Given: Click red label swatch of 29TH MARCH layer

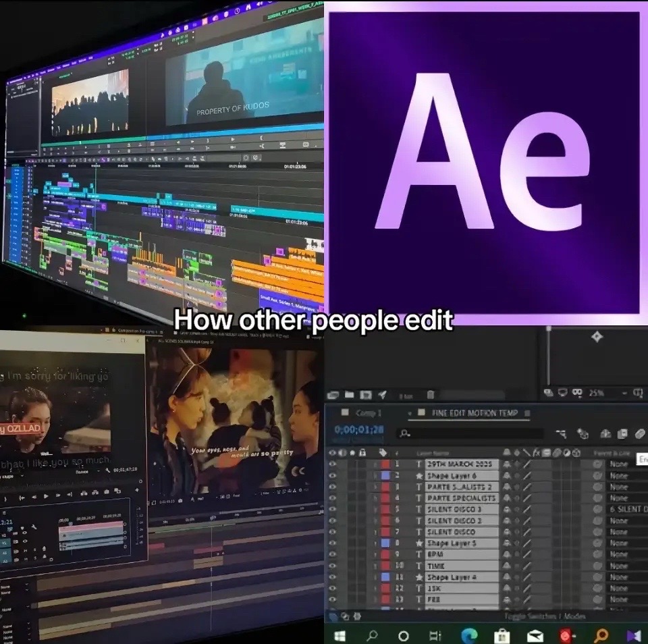Looking at the screenshot, I should [385, 464].
